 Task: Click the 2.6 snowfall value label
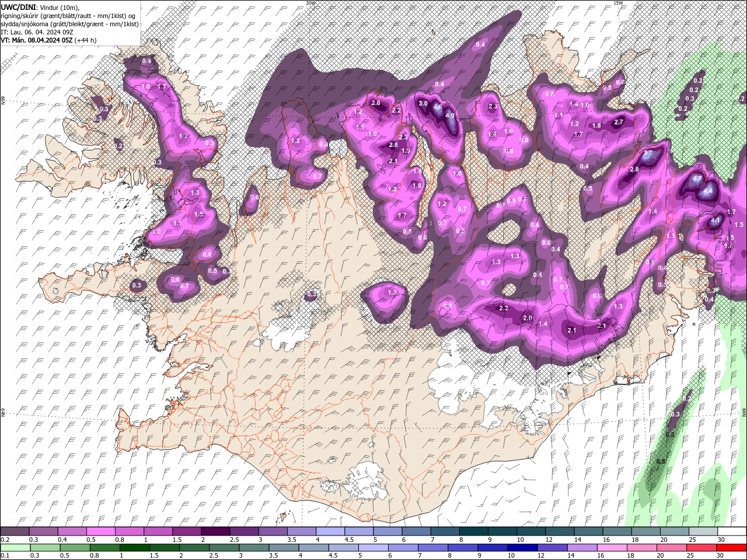coord(376,103)
